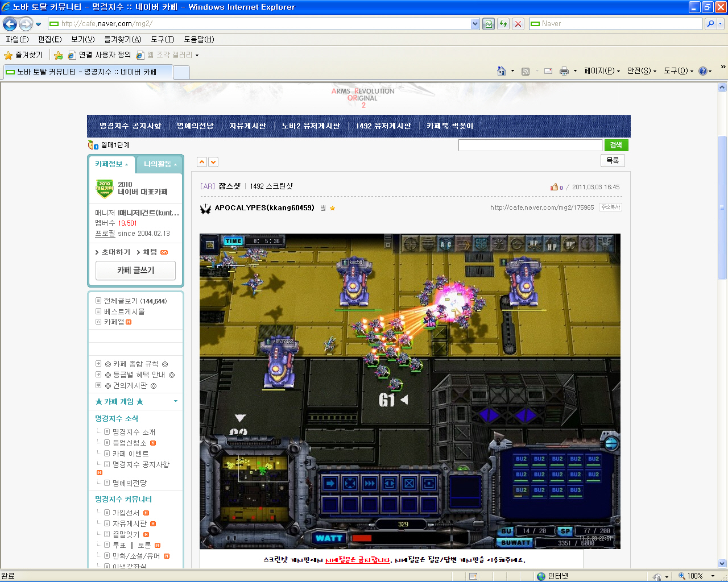Open the 안전(S) command menu

tap(642, 71)
